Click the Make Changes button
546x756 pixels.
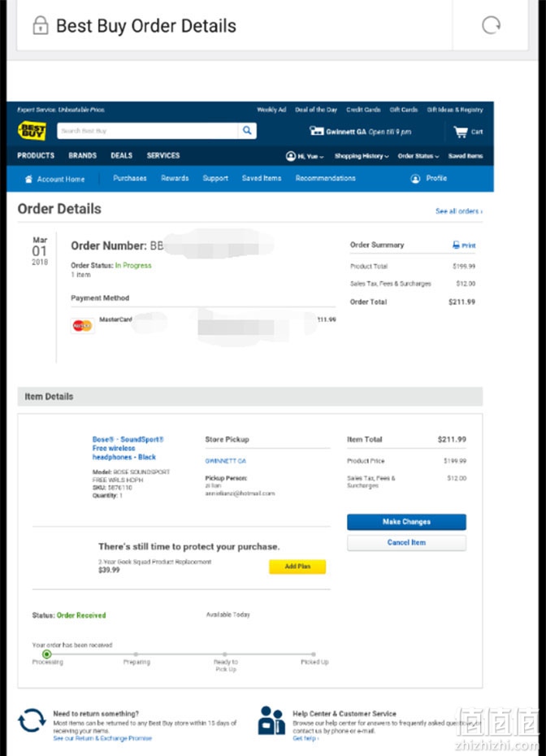coord(406,522)
